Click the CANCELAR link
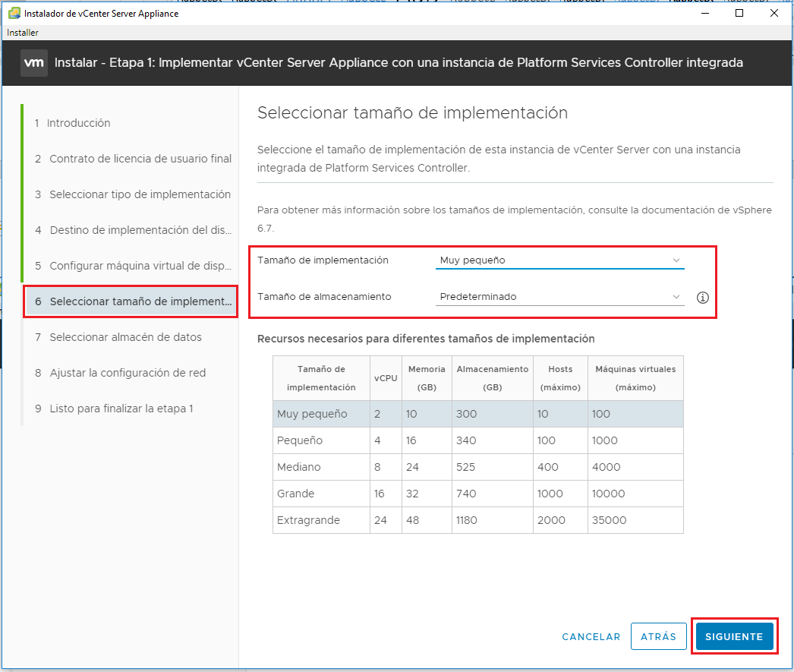The image size is (794, 672). pyautogui.click(x=591, y=636)
